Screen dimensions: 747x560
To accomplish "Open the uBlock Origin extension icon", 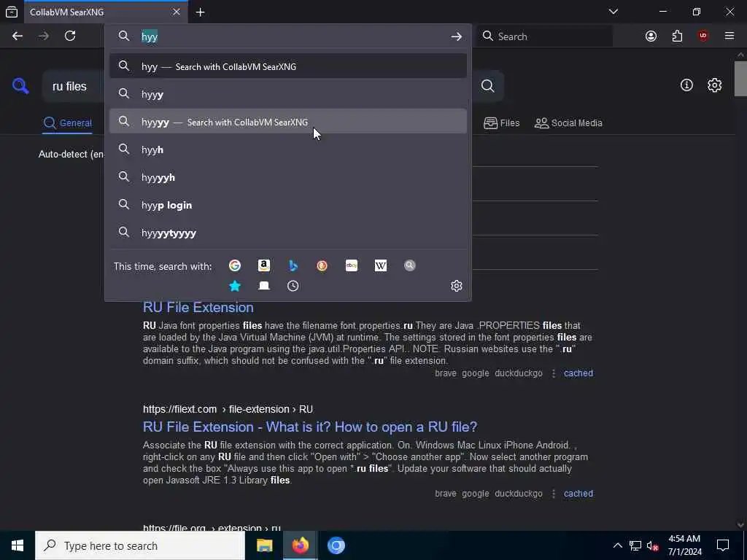I will click(x=703, y=36).
